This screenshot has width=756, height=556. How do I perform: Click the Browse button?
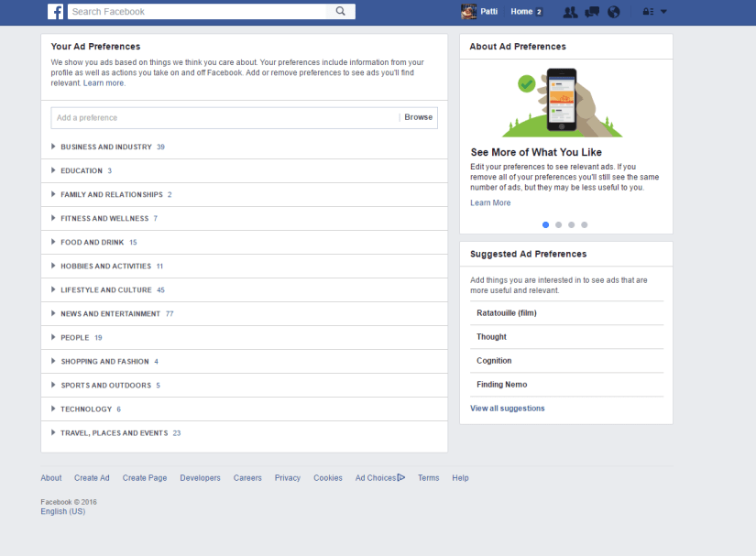(418, 117)
